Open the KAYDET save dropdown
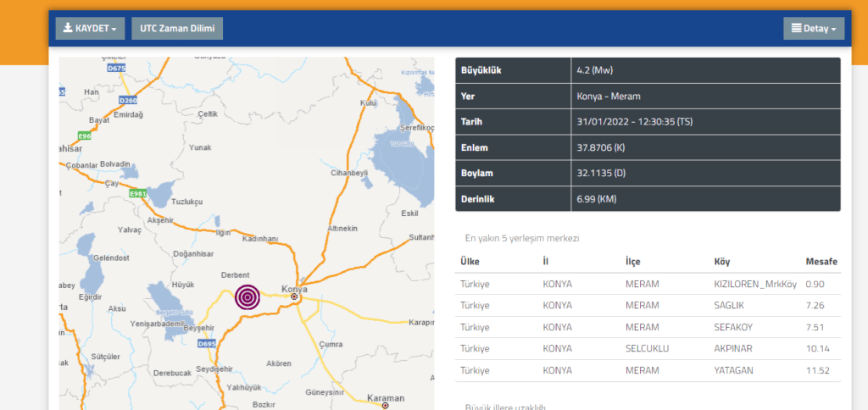868x410 pixels. tap(90, 28)
